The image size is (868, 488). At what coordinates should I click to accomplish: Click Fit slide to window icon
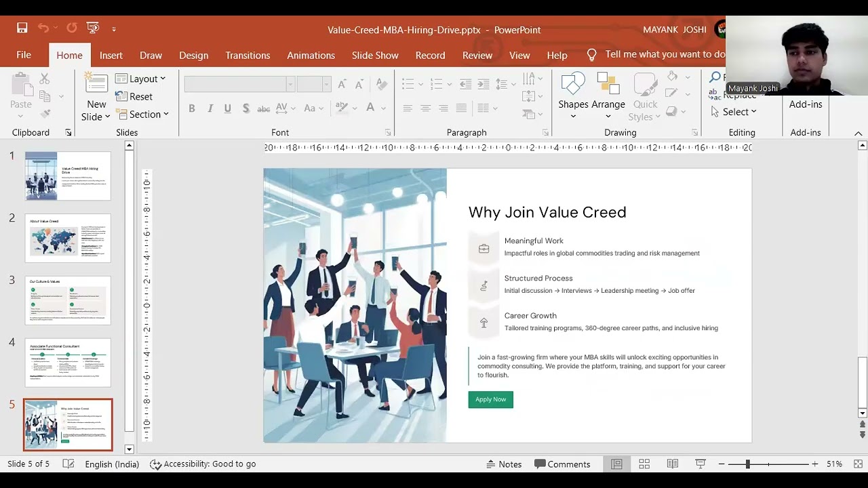tap(858, 464)
